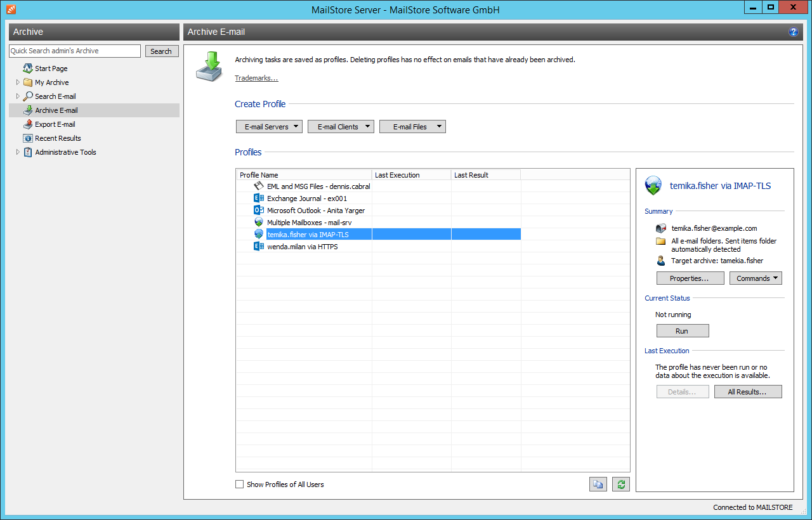Expand the My Archive tree node

pos(18,82)
